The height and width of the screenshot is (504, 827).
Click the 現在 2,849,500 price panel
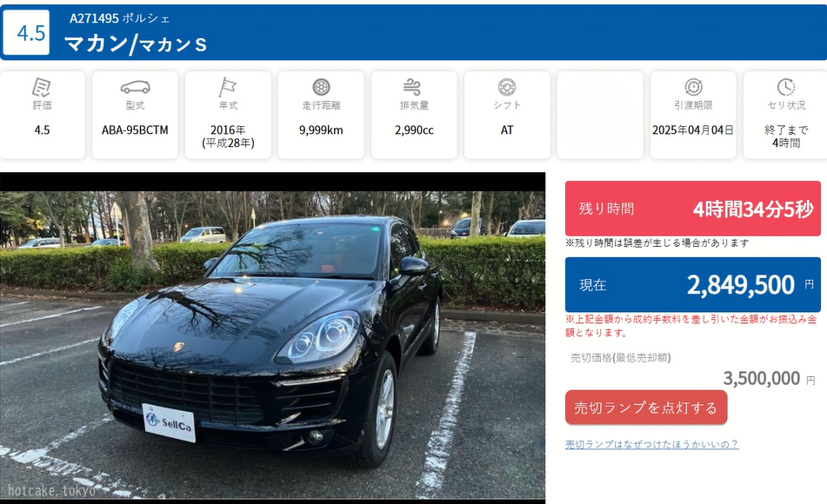(693, 285)
